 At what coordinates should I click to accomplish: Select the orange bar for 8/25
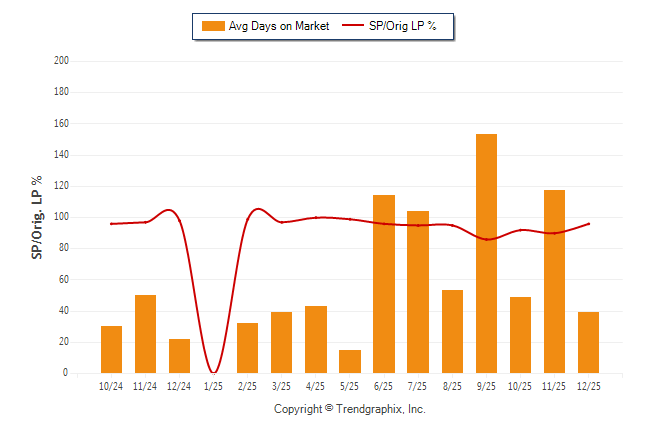452,331
